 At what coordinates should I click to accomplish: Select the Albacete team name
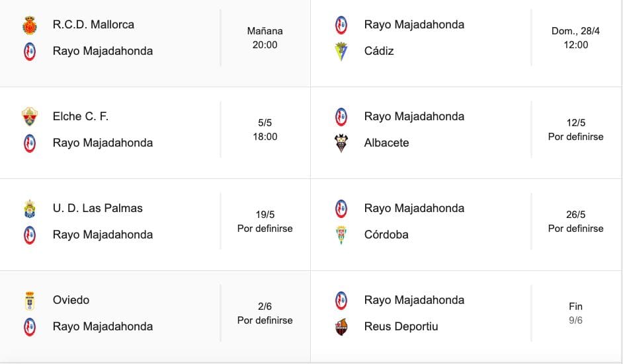coord(386,143)
